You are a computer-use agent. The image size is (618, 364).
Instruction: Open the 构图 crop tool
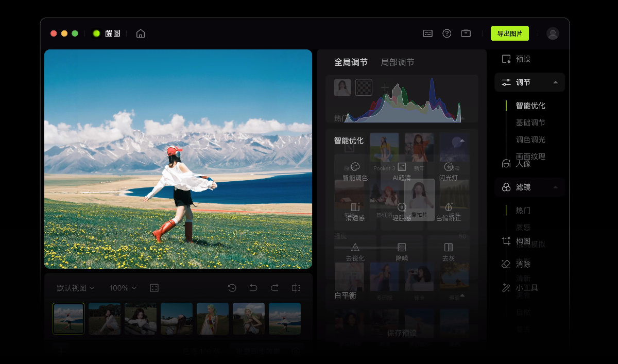tap(517, 241)
